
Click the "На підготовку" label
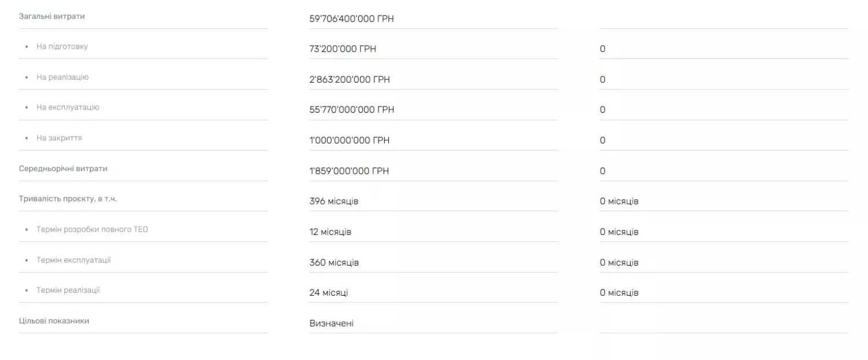[62, 46]
